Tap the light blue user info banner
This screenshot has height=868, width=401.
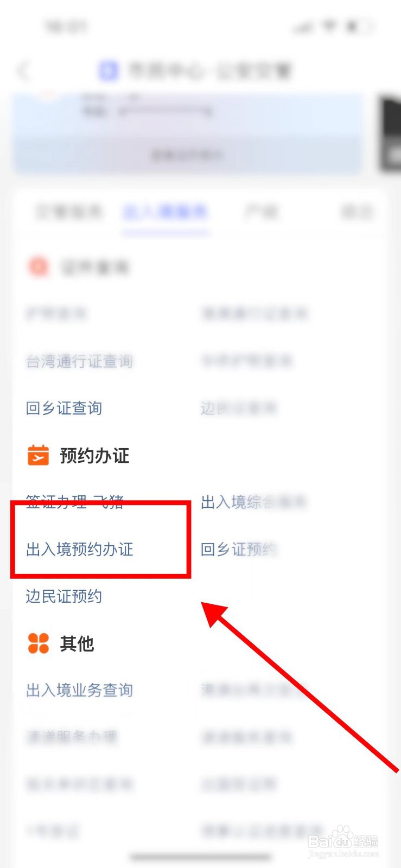pyautogui.click(x=188, y=134)
